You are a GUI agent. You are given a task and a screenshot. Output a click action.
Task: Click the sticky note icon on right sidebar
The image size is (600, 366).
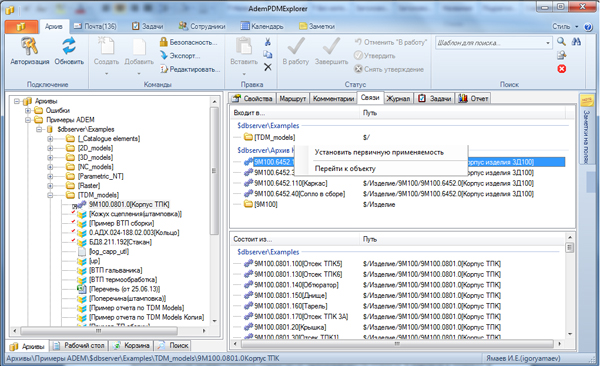tap(587, 101)
